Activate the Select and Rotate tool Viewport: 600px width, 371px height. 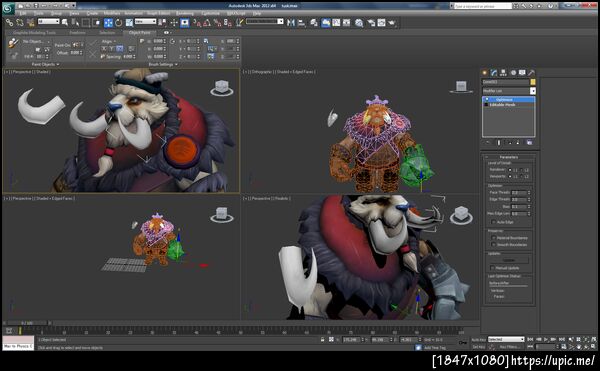click(119, 23)
